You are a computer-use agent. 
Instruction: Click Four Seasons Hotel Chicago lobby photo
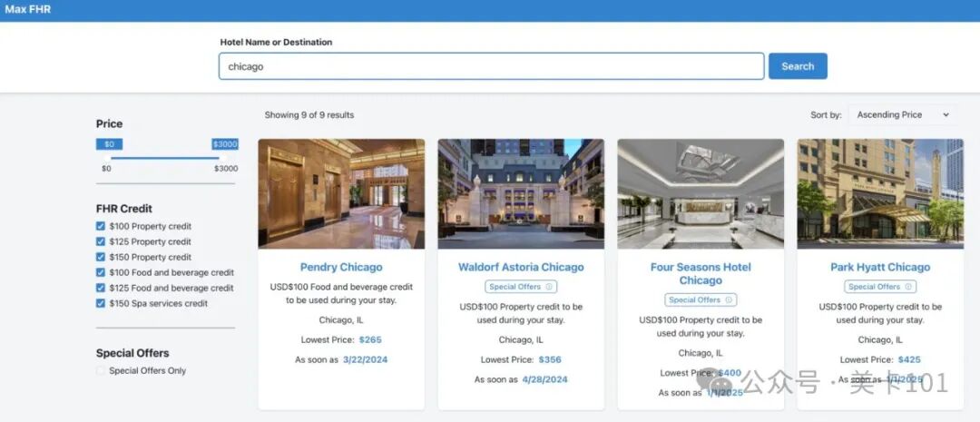click(x=701, y=194)
